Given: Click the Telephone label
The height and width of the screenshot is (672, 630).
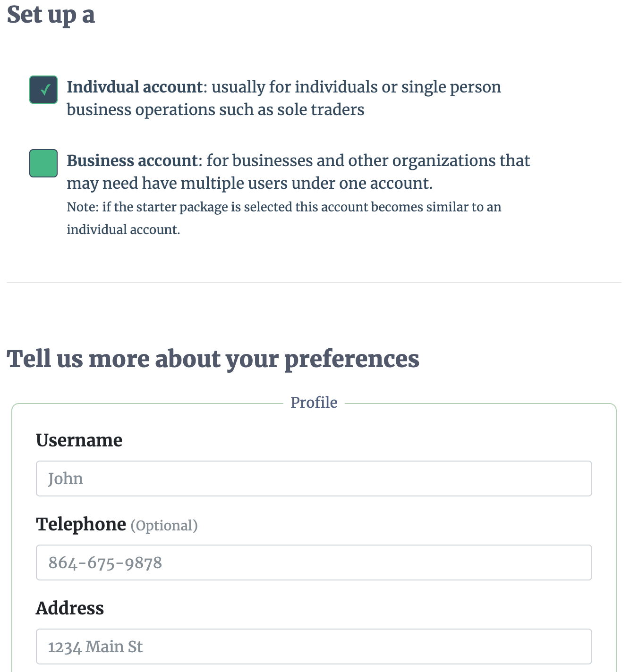Looking at the screenshot, I should pyautogui.click(x=81, y=524).
